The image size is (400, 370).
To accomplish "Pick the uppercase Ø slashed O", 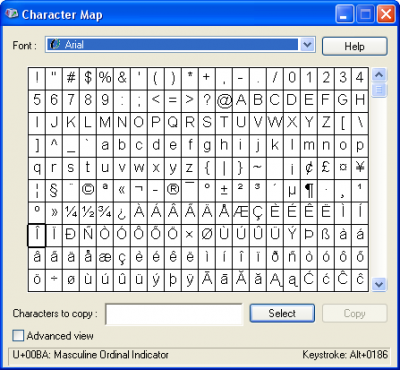I will pyautogui.click(x=207, y=235).
